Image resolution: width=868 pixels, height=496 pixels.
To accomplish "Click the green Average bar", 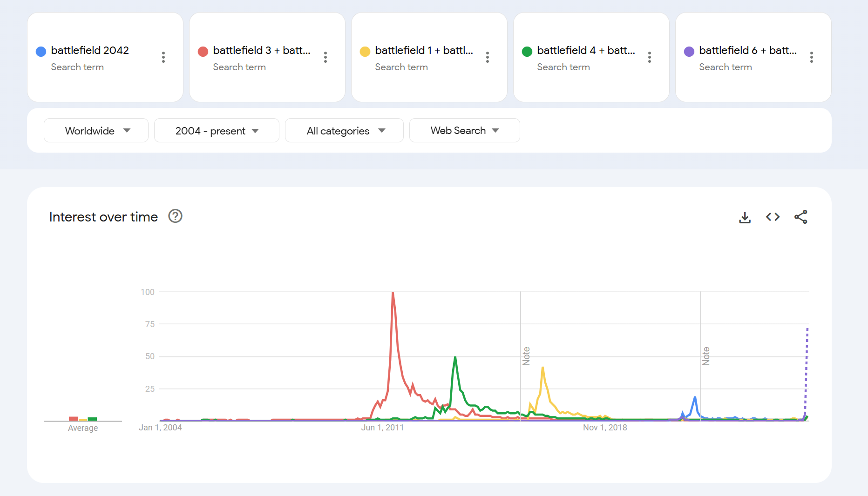I will tap(92, 419).
